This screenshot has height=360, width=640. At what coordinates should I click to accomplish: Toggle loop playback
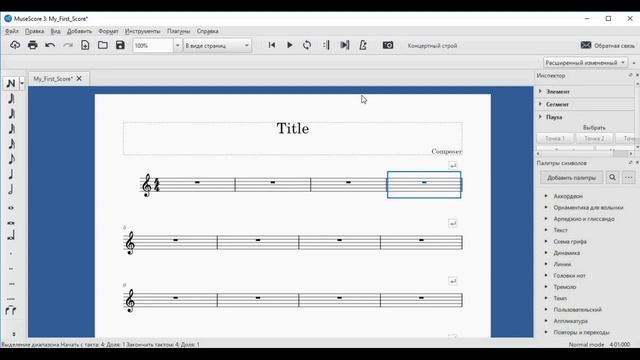tap(307, 45)
